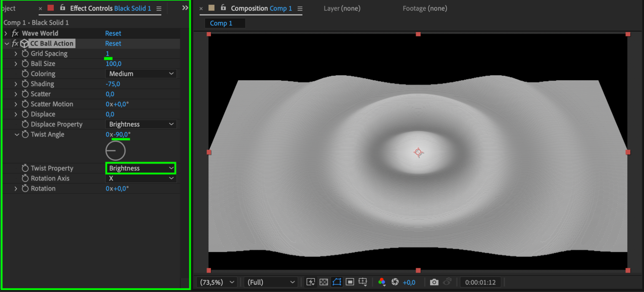Expand the Wave World effect properties
The image size is (644, 292).
coord(6,33)
